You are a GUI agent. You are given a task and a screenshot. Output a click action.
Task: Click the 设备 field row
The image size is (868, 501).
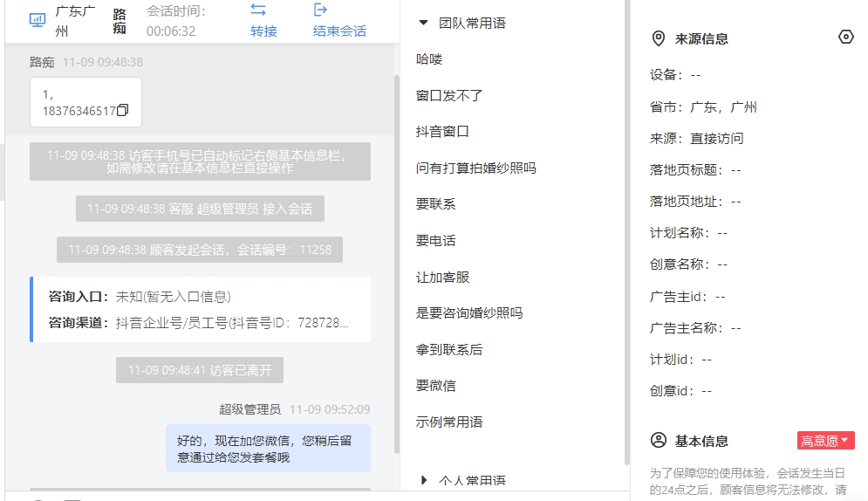point(675,75)
